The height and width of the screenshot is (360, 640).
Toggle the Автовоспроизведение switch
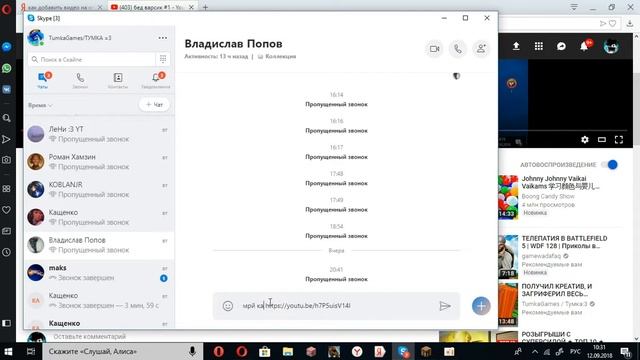click(x=609, y=164)
